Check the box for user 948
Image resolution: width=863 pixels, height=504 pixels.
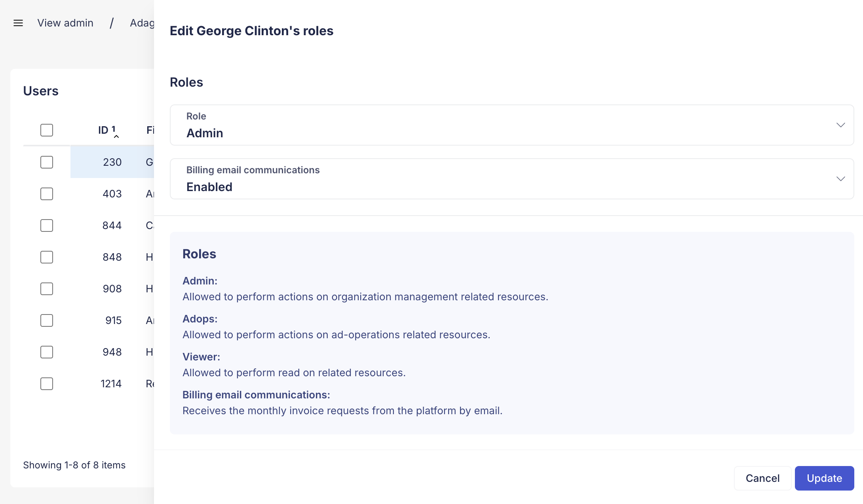47,352
